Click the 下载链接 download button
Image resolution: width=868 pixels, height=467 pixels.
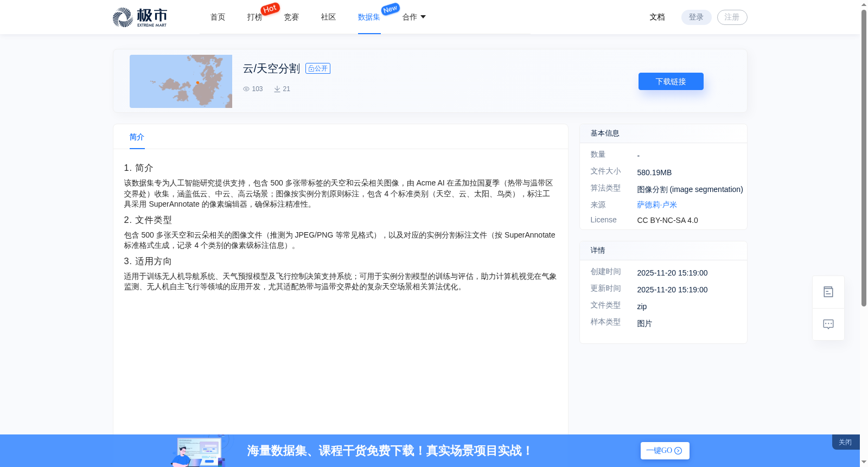coord(671,81)
